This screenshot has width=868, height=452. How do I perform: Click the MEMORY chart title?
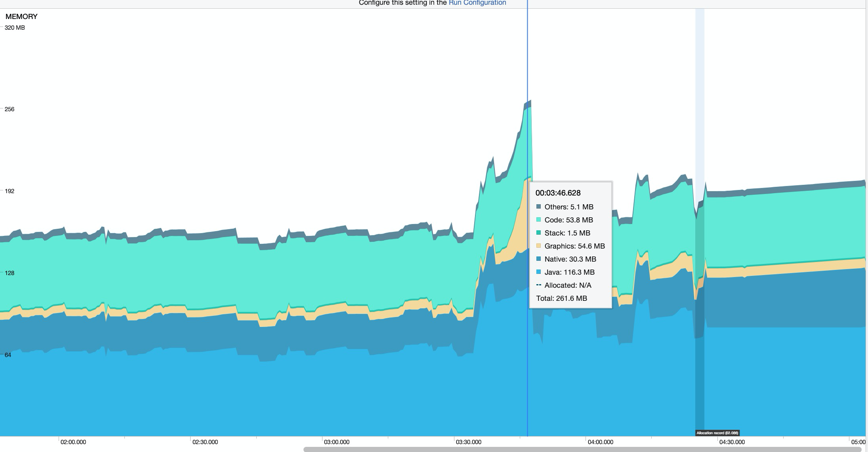tap(21, 17)
